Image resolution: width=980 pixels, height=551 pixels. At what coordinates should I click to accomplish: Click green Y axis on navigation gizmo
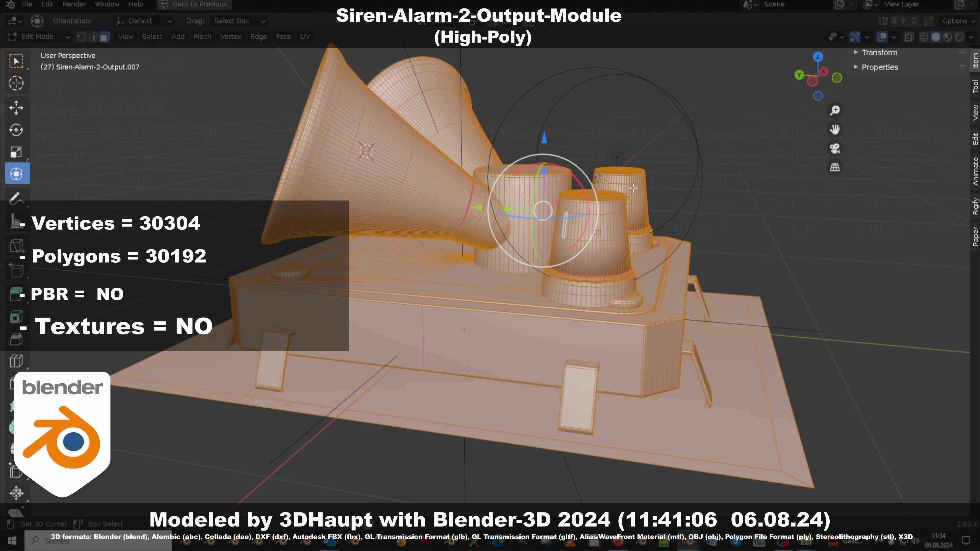coord(799,75)
